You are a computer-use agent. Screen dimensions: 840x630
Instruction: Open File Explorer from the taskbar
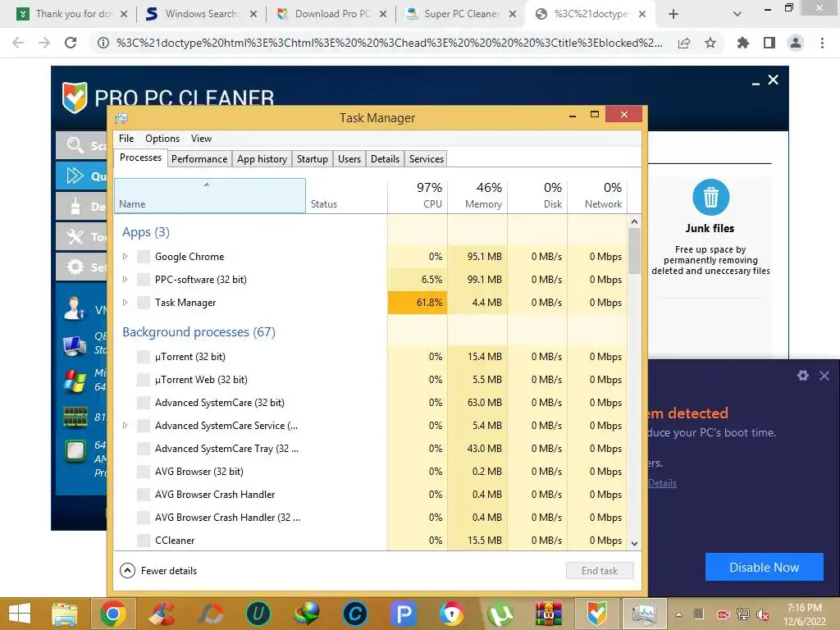[x=64, y=614]
